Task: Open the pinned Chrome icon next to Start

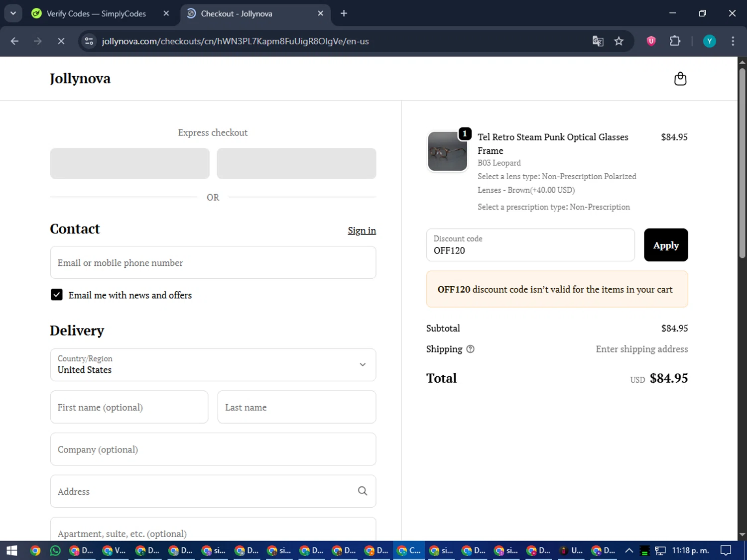Action: (35, 551)
